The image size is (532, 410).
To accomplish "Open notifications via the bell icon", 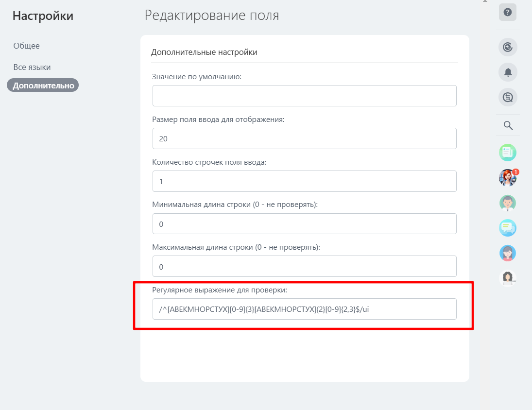I will coord(507,72).
